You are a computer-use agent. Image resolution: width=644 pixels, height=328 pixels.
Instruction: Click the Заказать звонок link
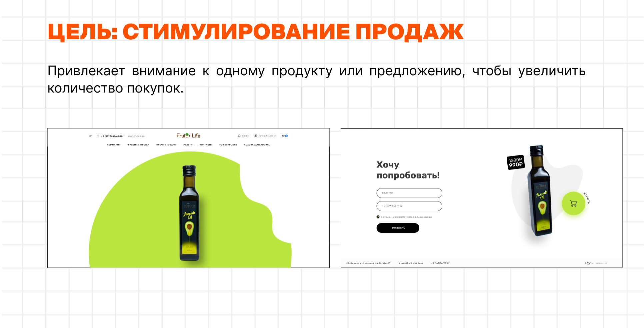point(136,136)
